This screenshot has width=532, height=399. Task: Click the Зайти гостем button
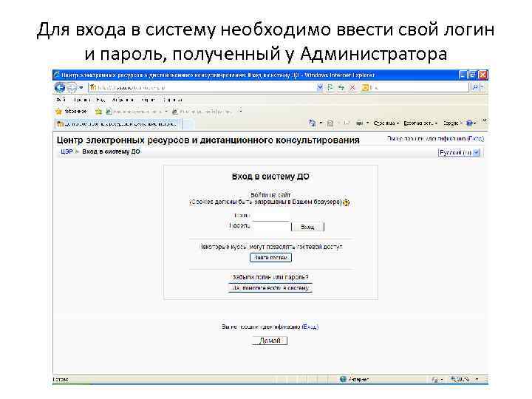coord(270,258)
